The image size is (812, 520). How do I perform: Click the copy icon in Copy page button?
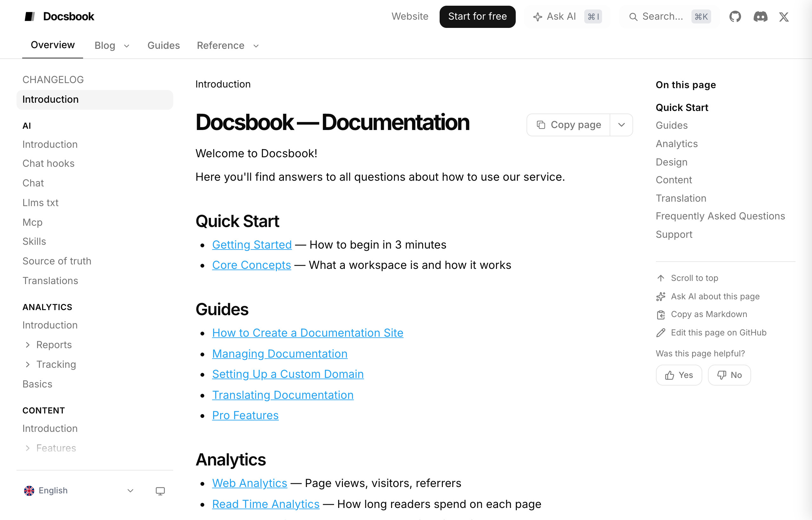point(541,125)
